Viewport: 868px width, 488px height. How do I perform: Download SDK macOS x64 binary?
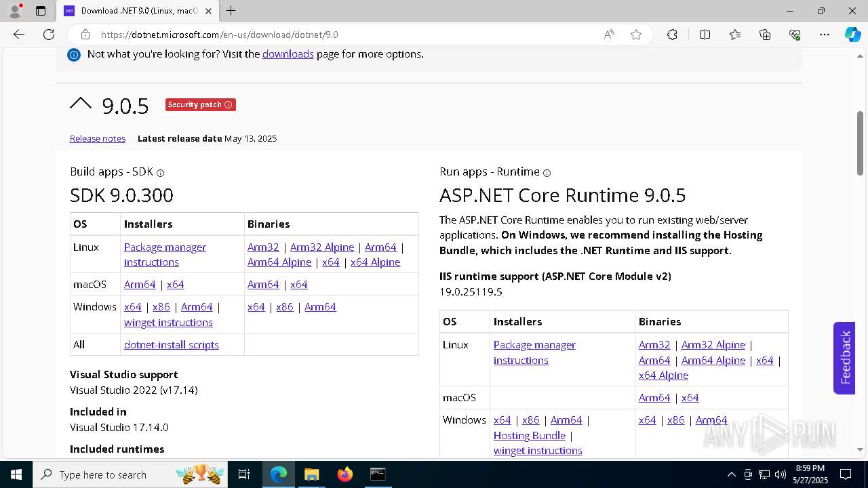click(x=299, y=285)
